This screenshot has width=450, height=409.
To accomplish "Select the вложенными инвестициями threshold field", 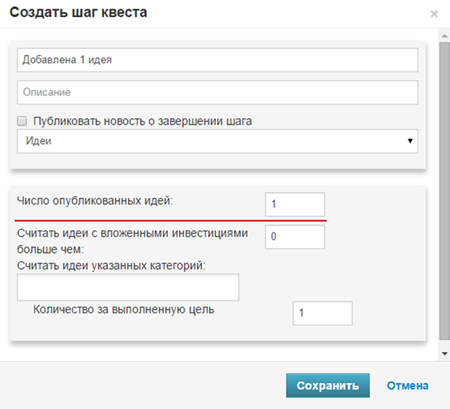I will [x=295, y=237].
